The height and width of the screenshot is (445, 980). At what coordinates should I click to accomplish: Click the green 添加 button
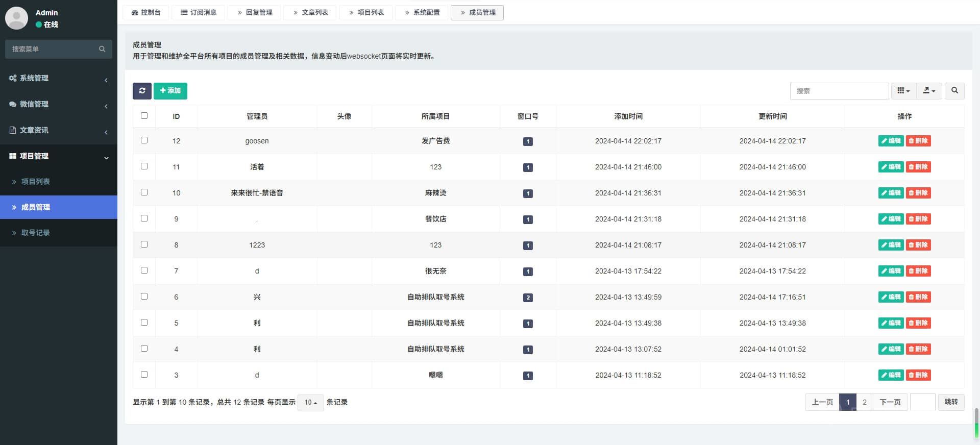point(170,91)
